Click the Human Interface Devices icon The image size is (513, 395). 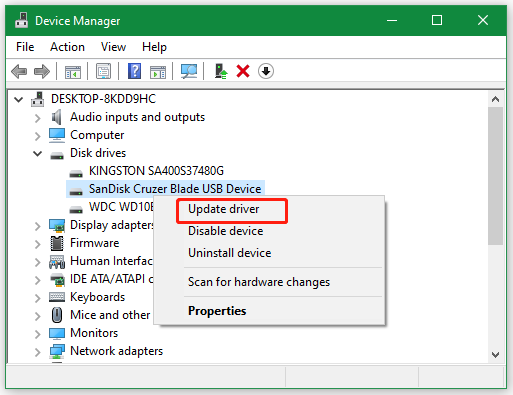(x=57, y=262)
